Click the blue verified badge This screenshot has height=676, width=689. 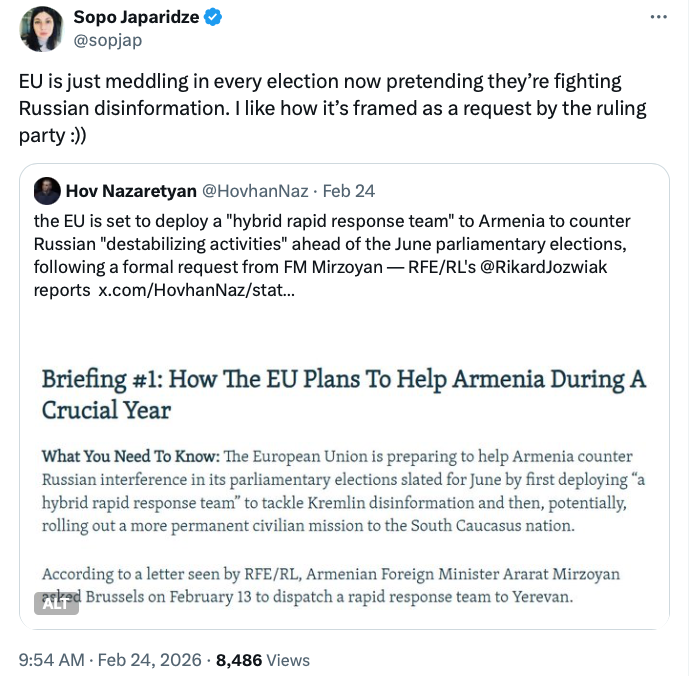[214, 17]
